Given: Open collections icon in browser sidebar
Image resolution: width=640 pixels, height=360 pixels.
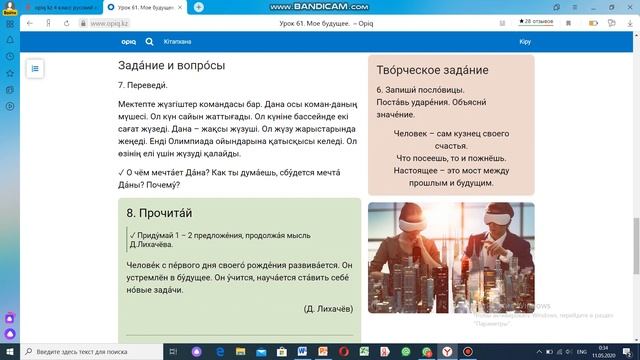Looking at the screenshot, I should coord(10,90).
